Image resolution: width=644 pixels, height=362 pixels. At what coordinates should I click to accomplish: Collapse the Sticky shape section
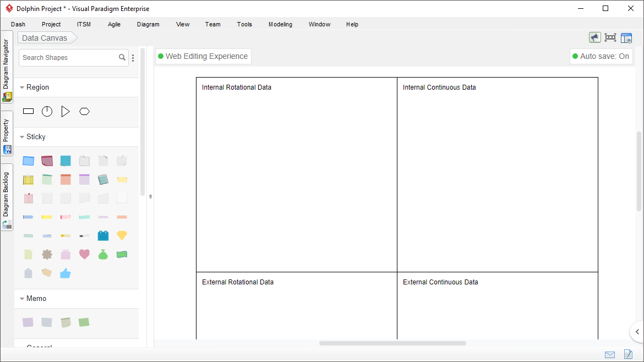tap(22, 136)
